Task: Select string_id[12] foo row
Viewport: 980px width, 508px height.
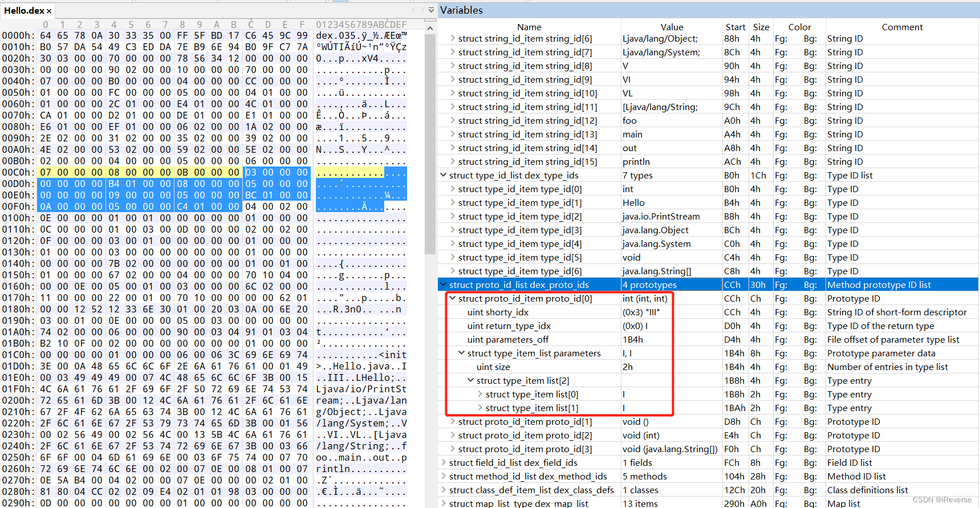Action: point(709,120)
